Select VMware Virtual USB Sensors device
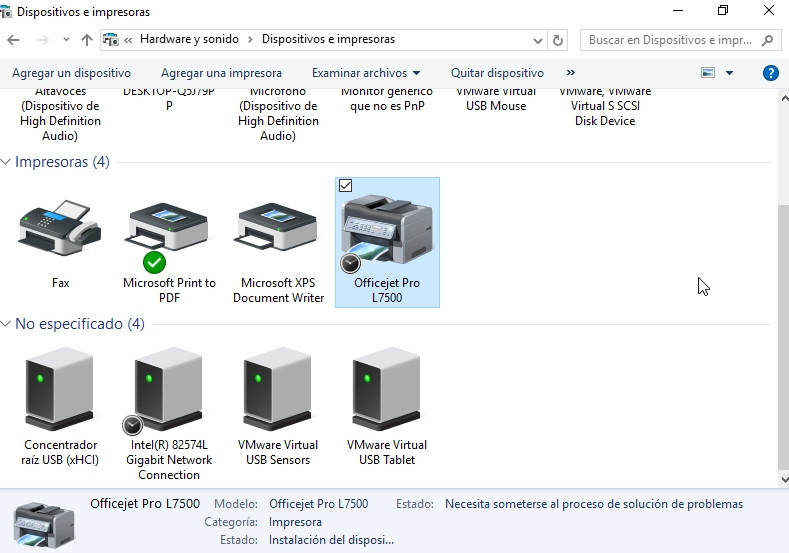 [278, 392]
